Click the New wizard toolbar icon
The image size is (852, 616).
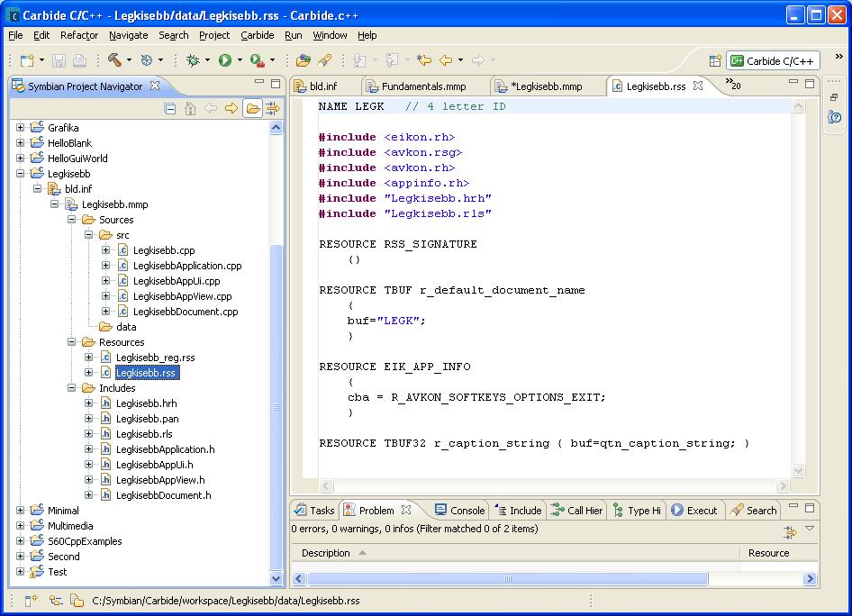(27, 60)
